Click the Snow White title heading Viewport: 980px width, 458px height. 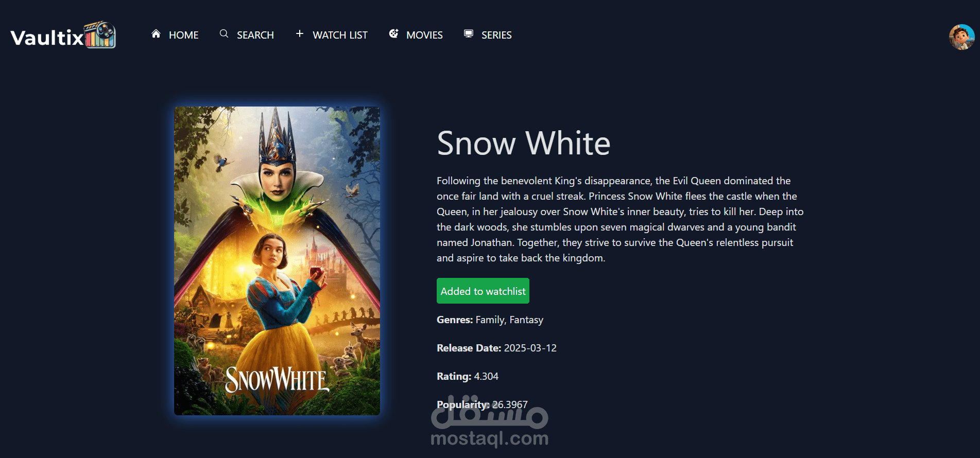click(524, 143)
